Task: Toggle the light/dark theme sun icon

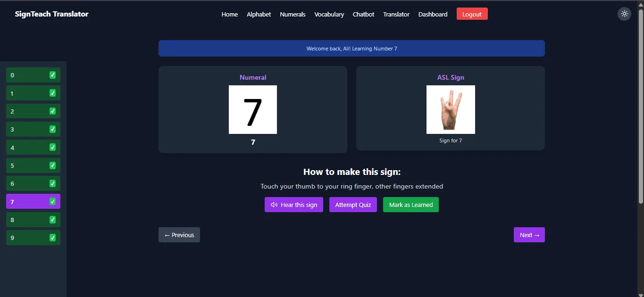Action: (625, 14)
